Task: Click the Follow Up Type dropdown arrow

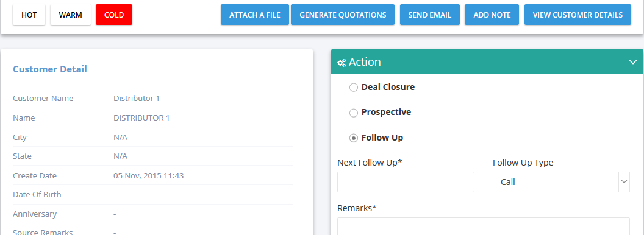Action: pos(624,181)
